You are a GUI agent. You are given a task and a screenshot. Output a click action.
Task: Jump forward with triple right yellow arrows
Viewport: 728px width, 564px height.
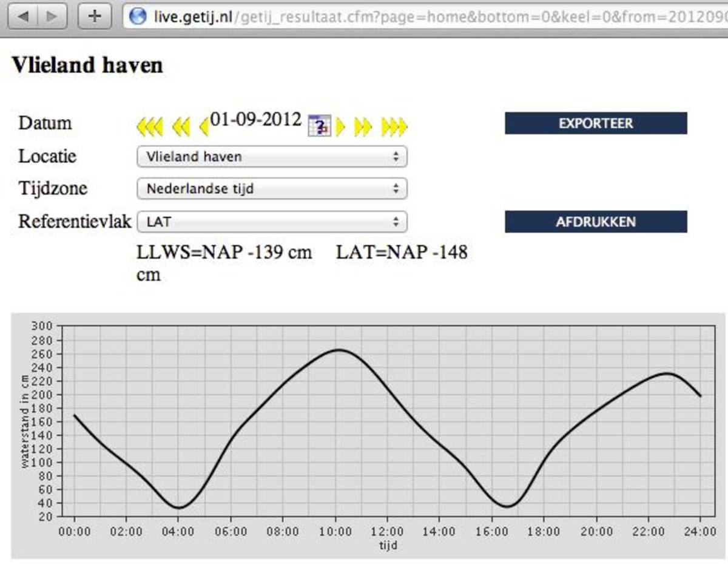click(394, 127)
